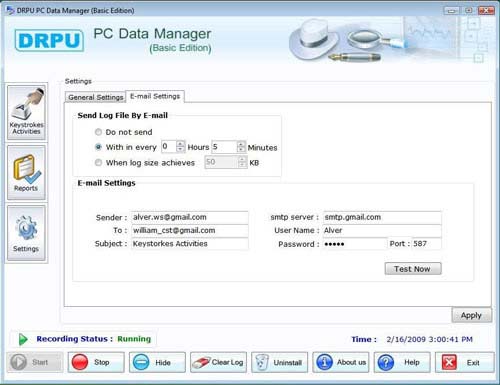500x385 pixels.
Task: Click the Subject field
Action: point(190,244)
